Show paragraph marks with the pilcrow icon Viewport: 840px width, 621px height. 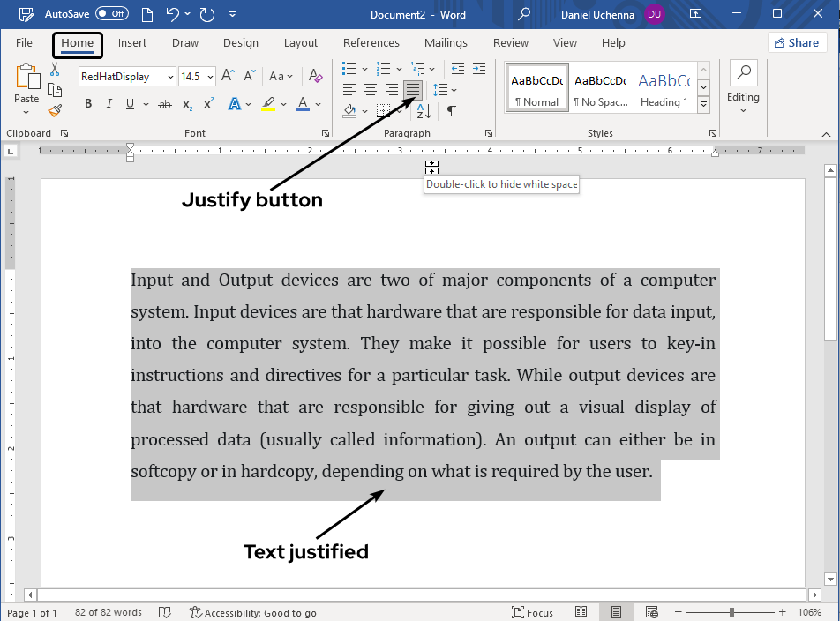pyautogui.click(x=451, y=111)
